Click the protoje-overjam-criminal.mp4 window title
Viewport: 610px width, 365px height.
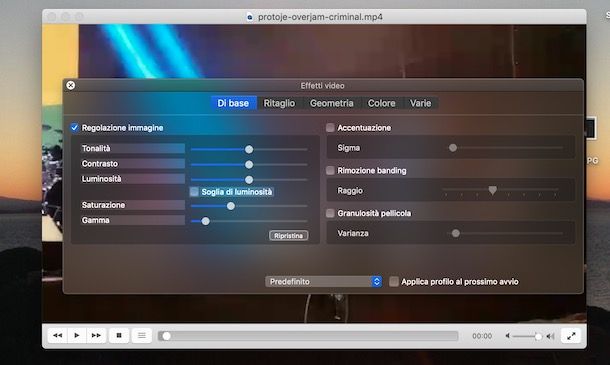click(x=320, y=17)
